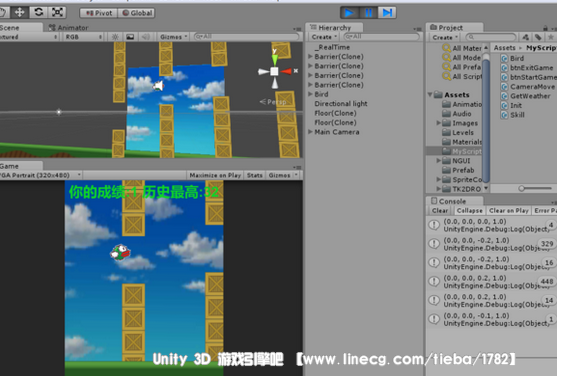Toggle Pivot handle position mode
The width and height of the screenshot is (562, 376).
click(x=98, y=13)
